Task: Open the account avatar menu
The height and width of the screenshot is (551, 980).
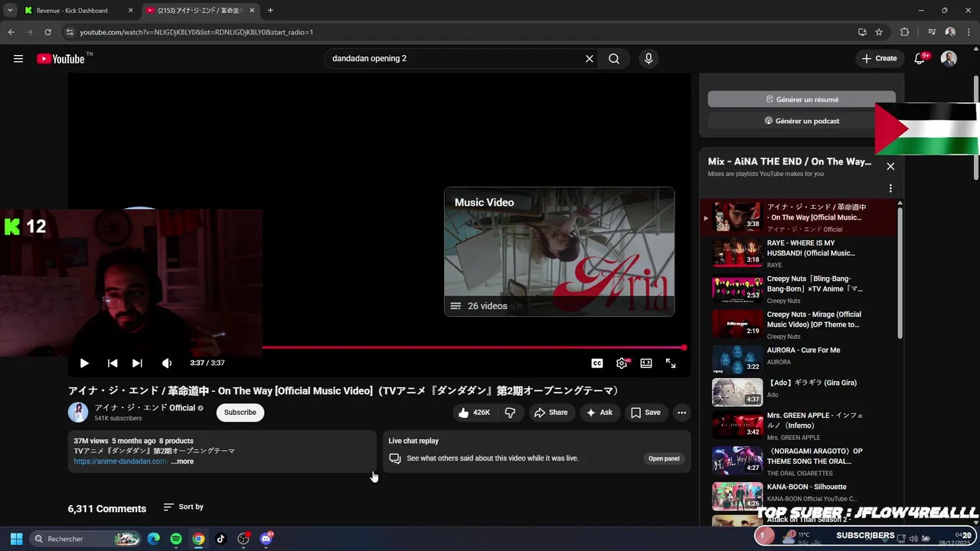Action: click(x=949, y=58)
